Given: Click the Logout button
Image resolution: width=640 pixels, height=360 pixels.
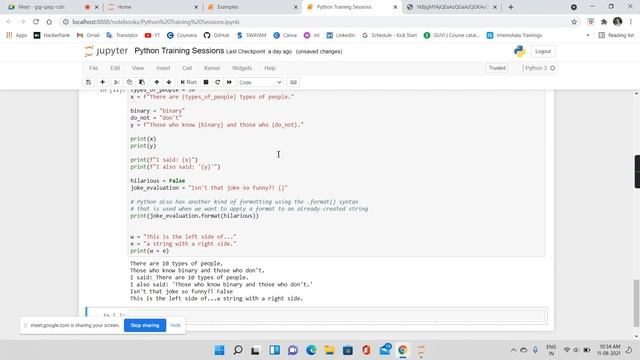Looking at the screenshot, I should pos(543,51).
